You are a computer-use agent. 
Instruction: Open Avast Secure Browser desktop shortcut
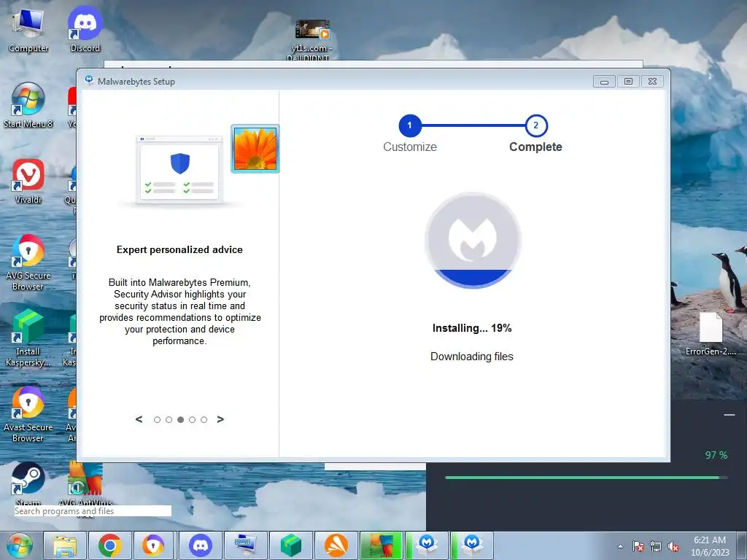click(28, 414)
